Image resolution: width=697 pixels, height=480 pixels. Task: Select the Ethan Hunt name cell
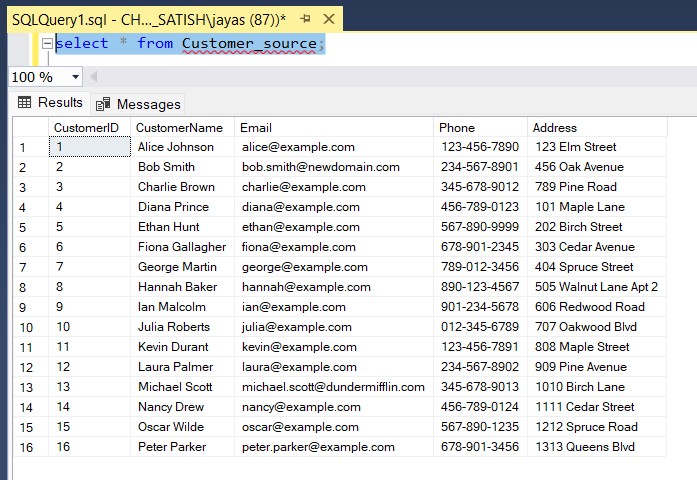tap(182, 227)
